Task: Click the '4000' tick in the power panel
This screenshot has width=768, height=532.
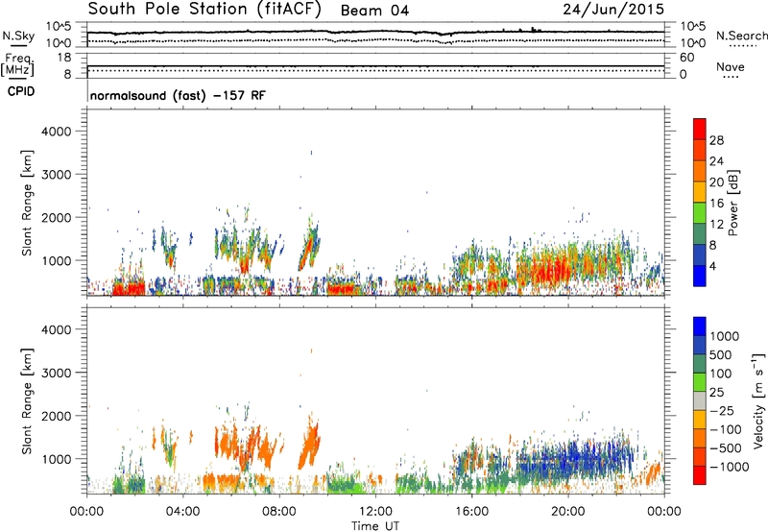Action: (x=57, y=132)
